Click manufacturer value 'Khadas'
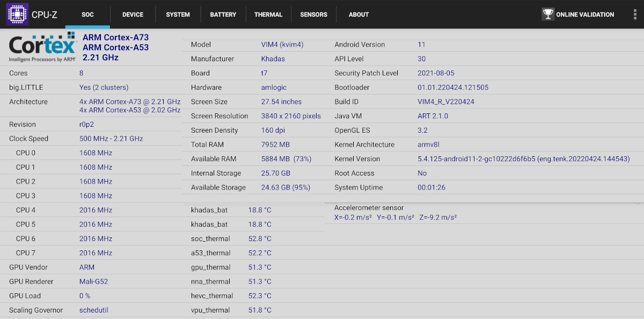The image size is (644, 319). (273, 59)
